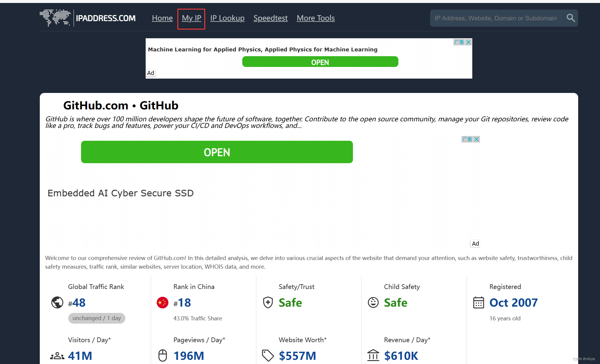Image resolution: width=600 pixels, height=364 pixels.
Task: Click the Safety/Trust shield icon
Action: tap(268, 302)
